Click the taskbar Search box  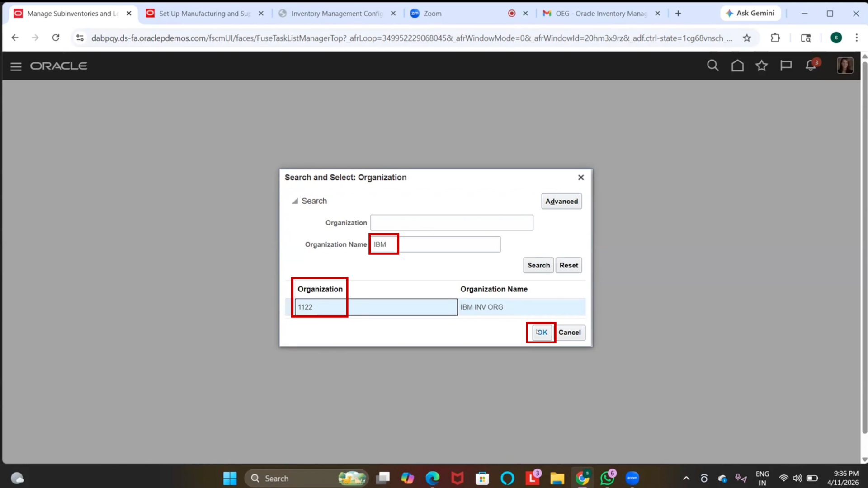(x=307, y=478)
